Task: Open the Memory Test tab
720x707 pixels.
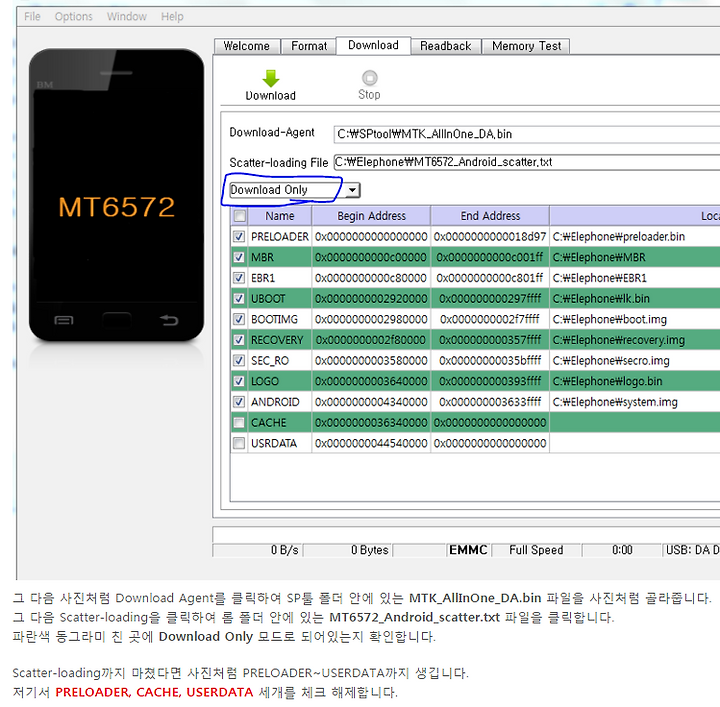Action: click(526, 46)
